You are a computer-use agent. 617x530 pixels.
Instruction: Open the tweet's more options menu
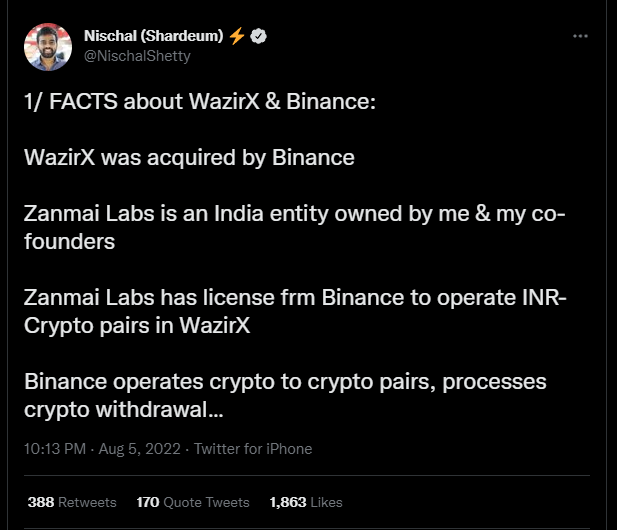(x=580, y=37)
